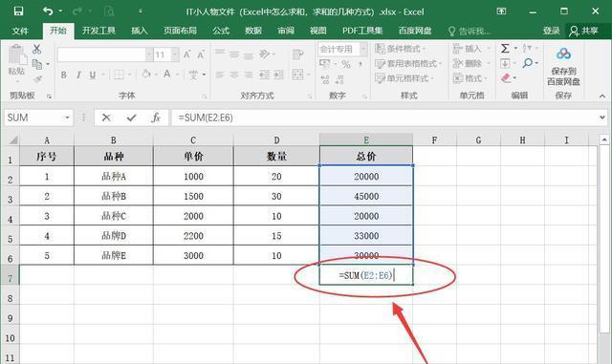612x364 pixels.
Task: Toggle Underline formatting
Action: (93, 75)
